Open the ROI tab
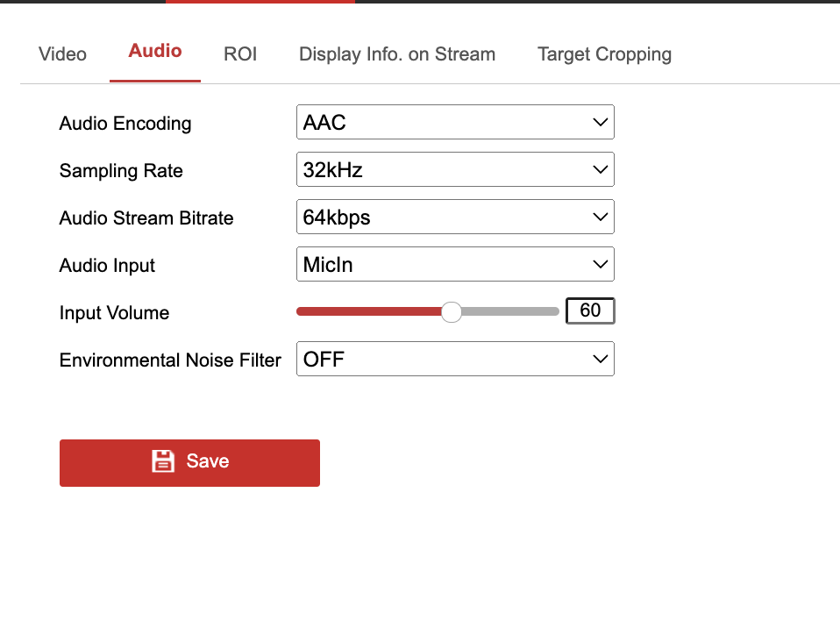Viewport: 840px width, 635px height. pos(240,54)
